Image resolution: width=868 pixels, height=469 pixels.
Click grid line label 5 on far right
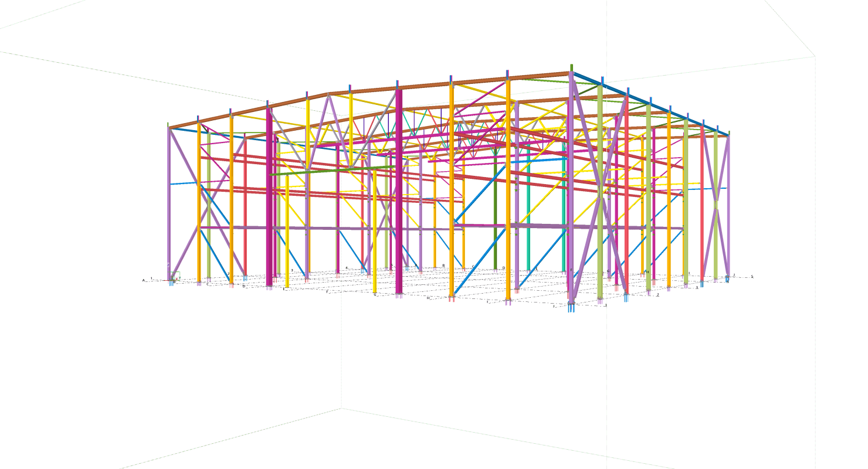[x=752, y=277]
